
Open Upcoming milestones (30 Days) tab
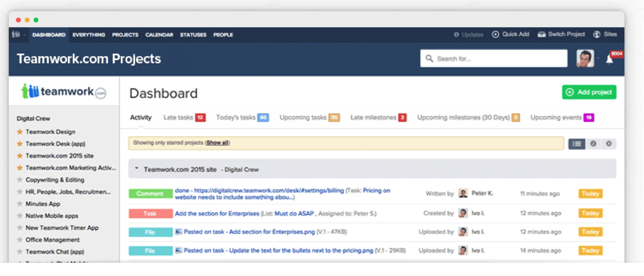[469, 118]
